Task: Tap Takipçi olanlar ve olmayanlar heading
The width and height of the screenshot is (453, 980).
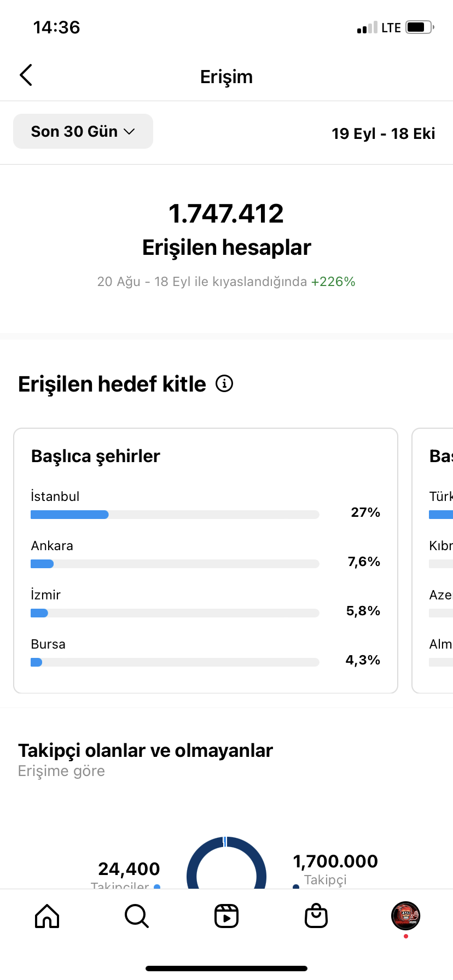Action: coord(146,751)
